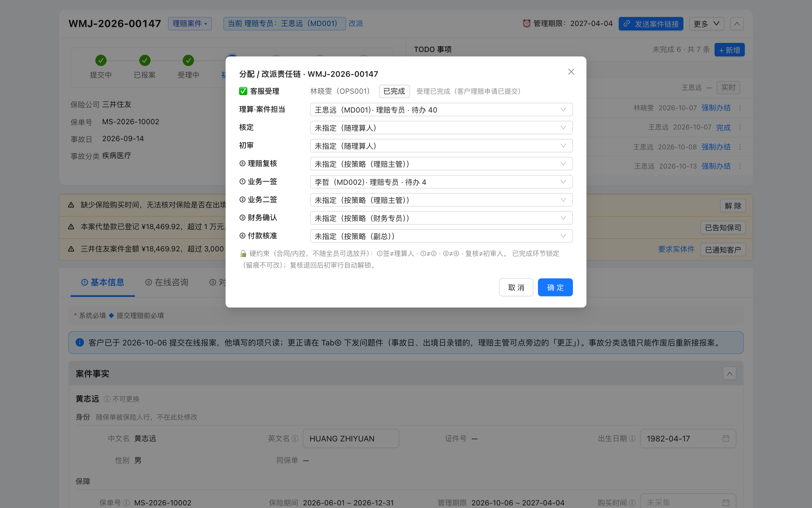Add a TODO item with + 新增
The height and width of the screenshot is (508, 812).
click(729, 50)
